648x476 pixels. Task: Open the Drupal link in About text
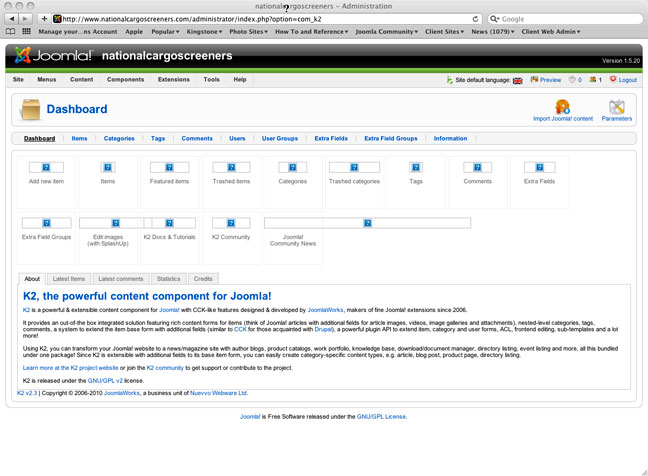pos(323,329)
